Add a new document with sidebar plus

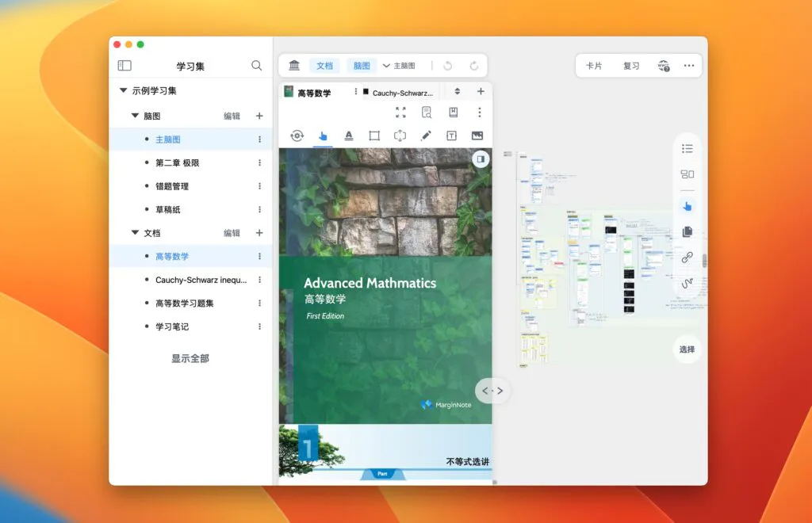point(259,233)
